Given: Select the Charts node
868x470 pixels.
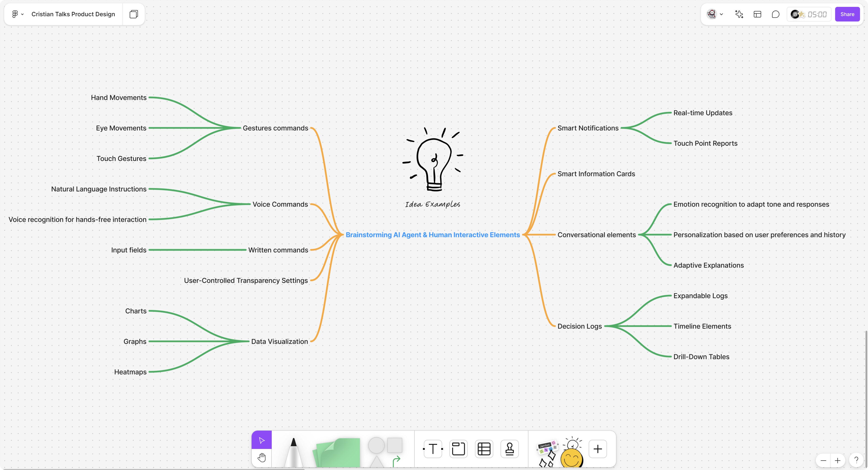Looking at the screenshot, I should pyautogui.click(x=136, y=311).
